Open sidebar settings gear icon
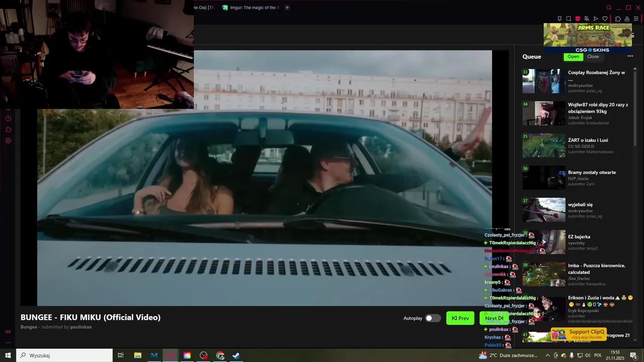This screenshot has width=644, height=362. tap(8, 141)
